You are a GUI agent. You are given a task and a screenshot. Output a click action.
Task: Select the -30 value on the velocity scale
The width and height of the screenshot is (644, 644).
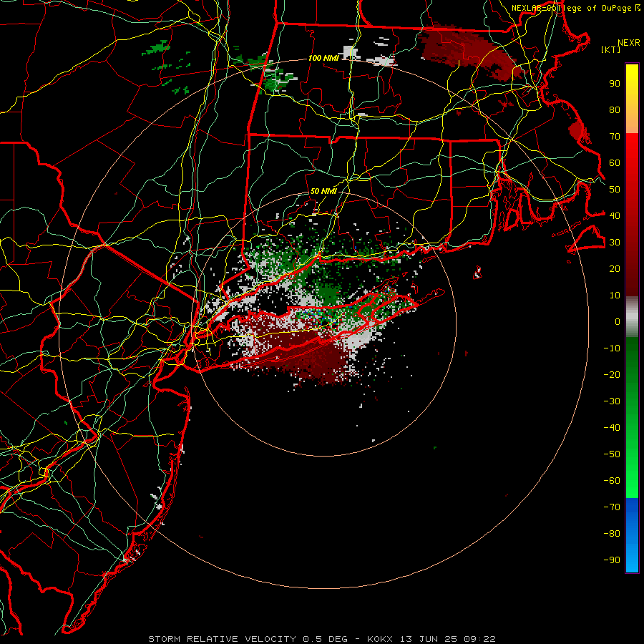click(x=612, y=401)
